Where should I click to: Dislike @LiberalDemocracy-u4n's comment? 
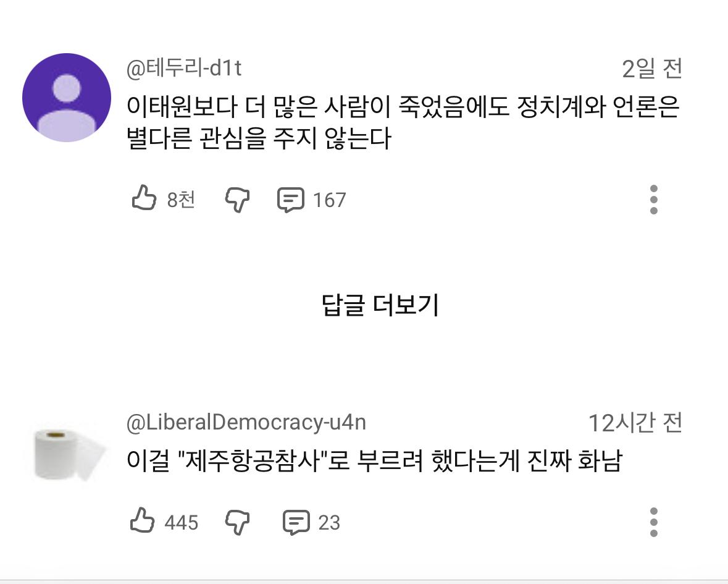pyautogui.click(x=238, y=522)
